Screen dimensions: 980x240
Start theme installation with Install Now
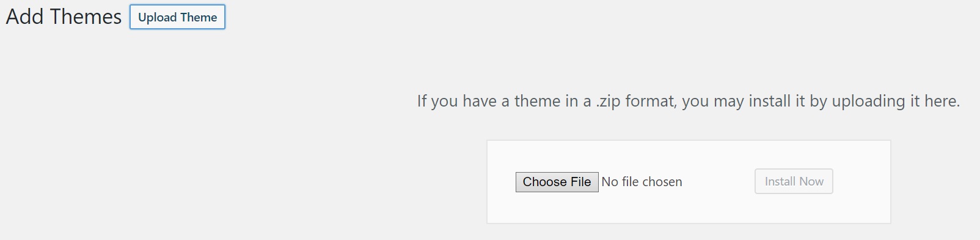point(794,181)
